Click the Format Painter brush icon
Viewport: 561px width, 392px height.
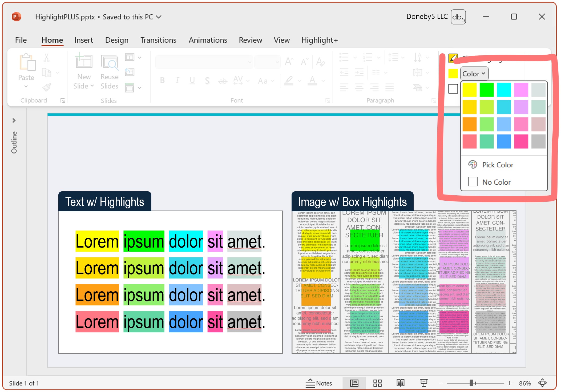coord(47,87)
